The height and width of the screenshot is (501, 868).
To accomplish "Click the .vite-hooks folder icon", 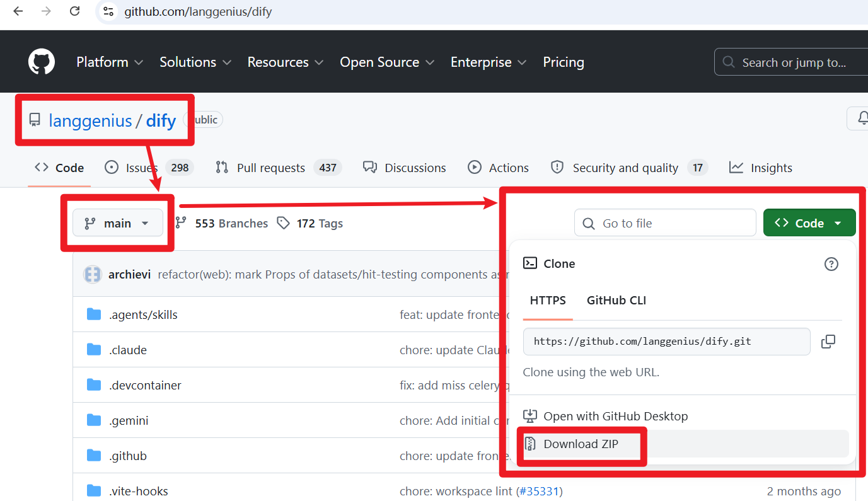I will click(94, 491).
